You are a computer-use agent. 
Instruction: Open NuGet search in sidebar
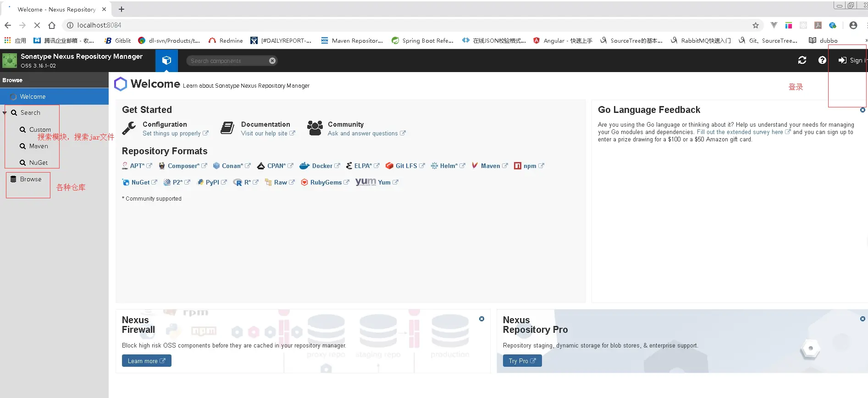click(39, 163)
